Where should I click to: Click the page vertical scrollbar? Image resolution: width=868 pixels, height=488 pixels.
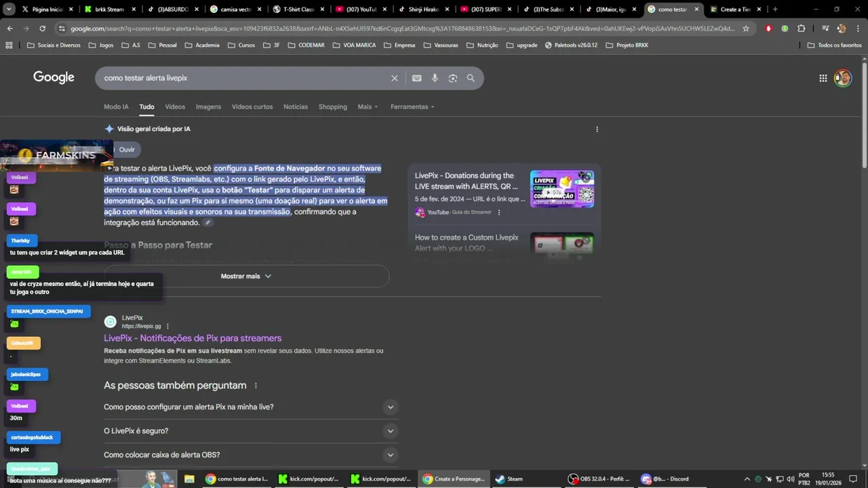point(864,115)
